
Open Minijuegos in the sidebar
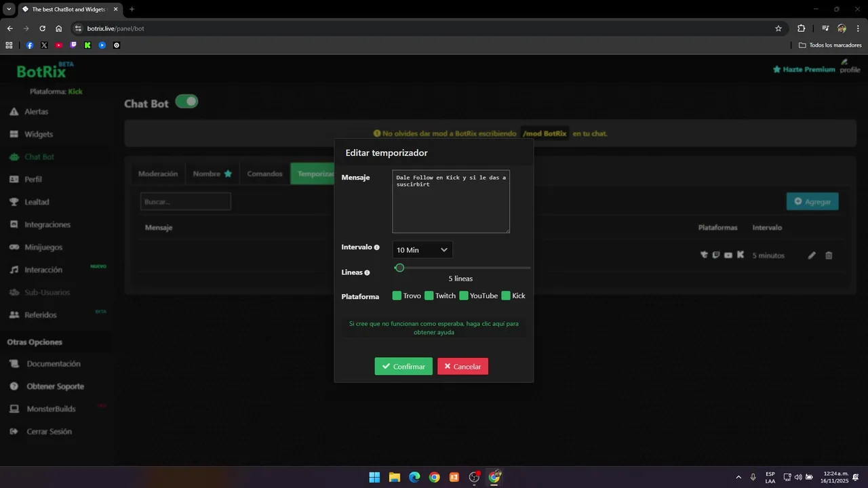click(x=43, y=247)
